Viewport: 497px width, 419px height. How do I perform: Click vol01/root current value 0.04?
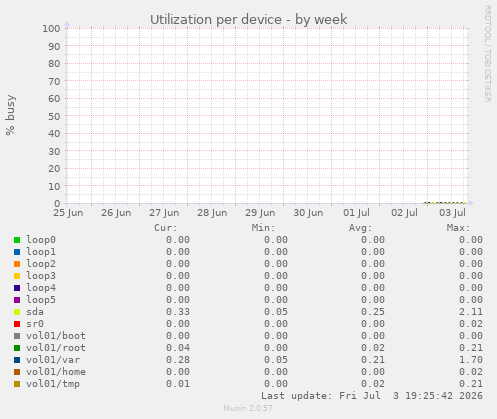(x=178, y=348)
